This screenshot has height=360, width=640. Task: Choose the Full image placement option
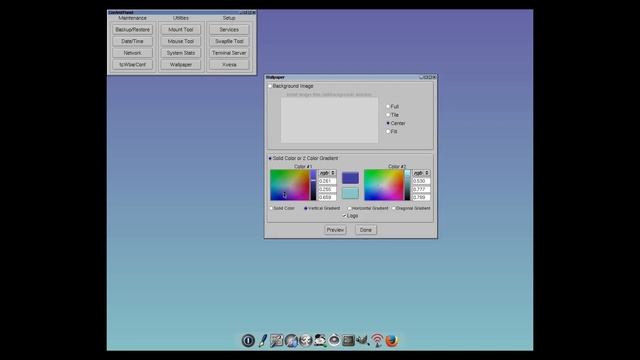coord(388,107)
